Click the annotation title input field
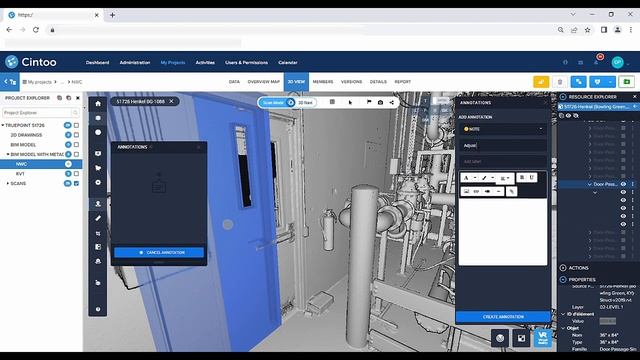This screenshot has width=640, height=360. pyautogui.click(x=503, y=145)
